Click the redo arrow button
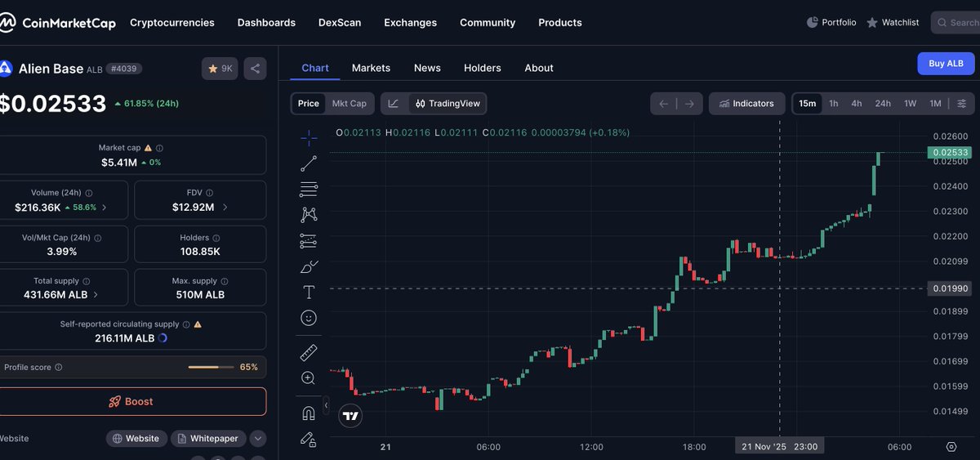This screenshot has width=980, height=460. [x=689, y=104]
